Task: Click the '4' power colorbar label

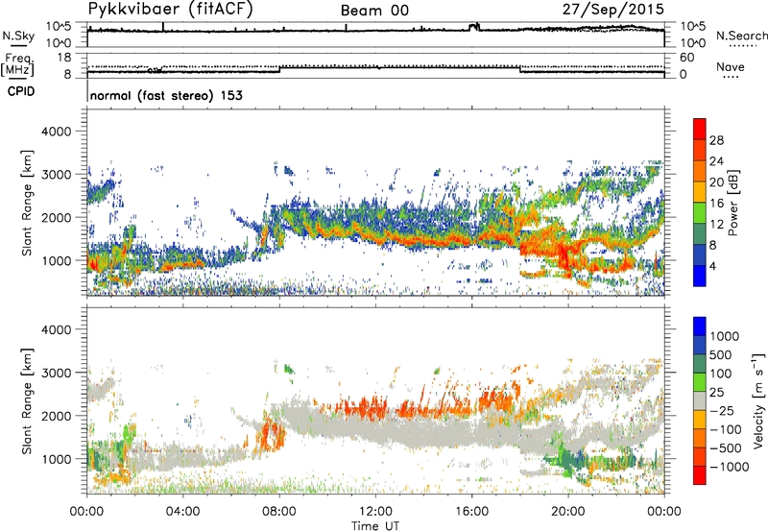Action: pos(712,266)
